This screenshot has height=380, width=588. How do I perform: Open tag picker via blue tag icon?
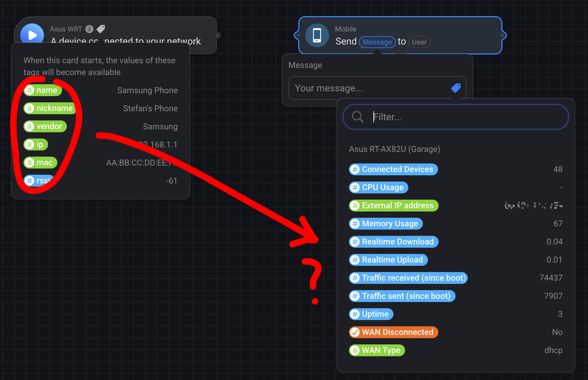click(x=456, y=88)
